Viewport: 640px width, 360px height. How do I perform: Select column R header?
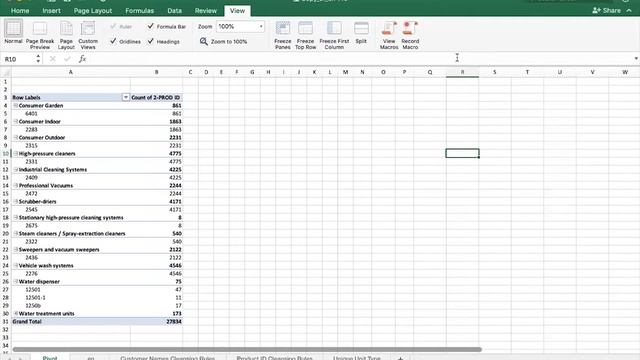click(462, 72)
